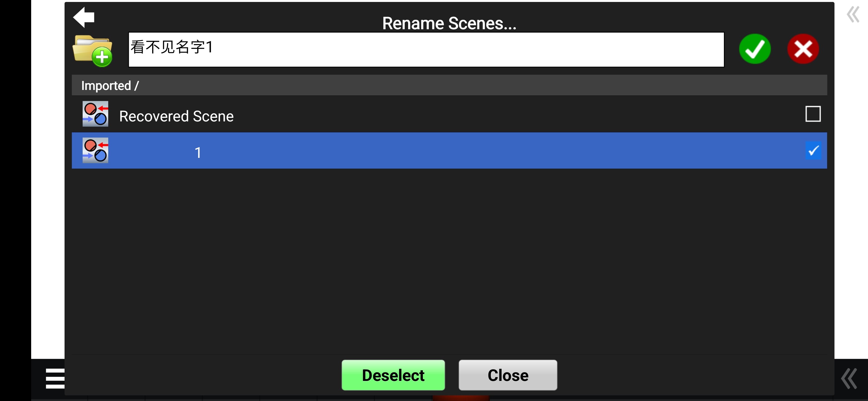Open the hamburger menu icon
The height and width of the screenshot is (401, 868).
[x=55, y=378]
